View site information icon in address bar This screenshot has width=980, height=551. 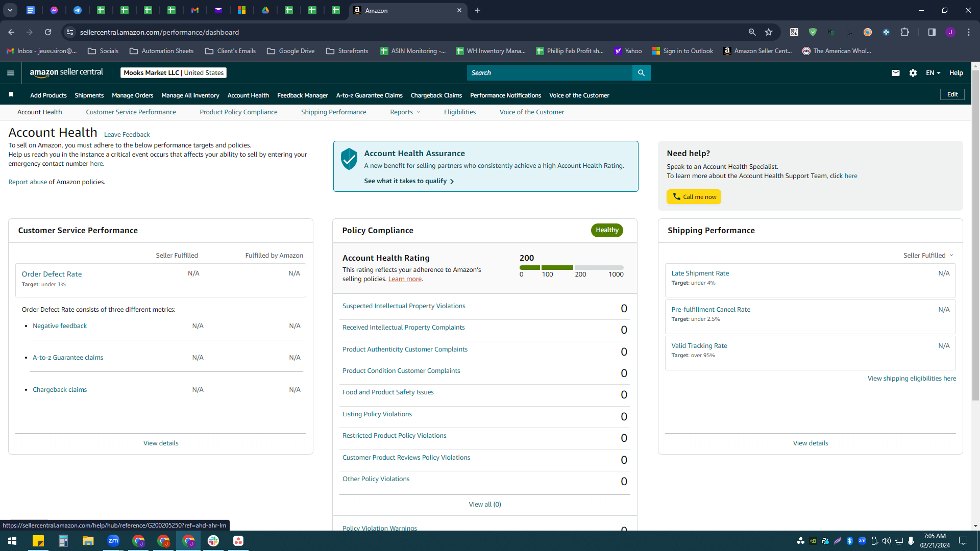pyautogui.click(x=70, y=32)
